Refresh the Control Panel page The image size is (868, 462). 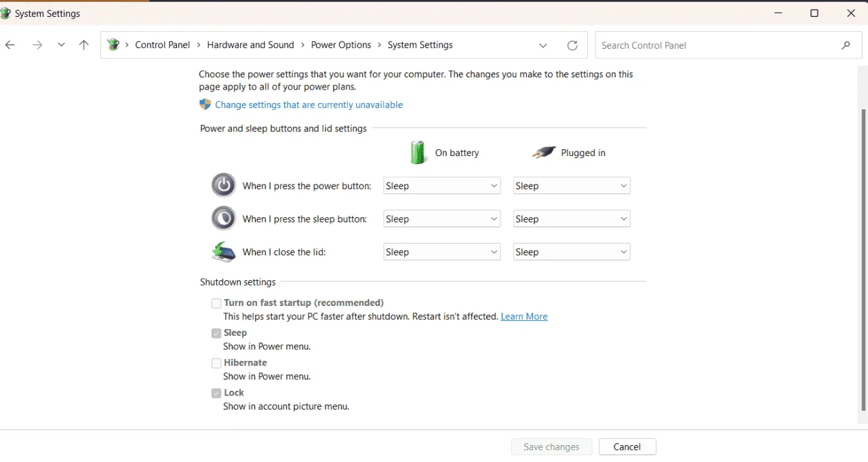click(572, 45)
